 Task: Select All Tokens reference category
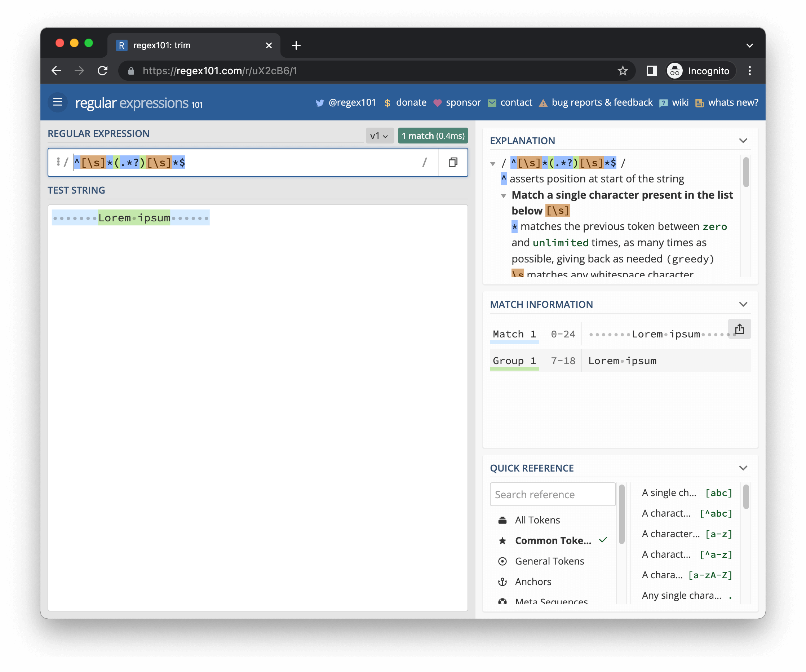click(x=537, y=520)
